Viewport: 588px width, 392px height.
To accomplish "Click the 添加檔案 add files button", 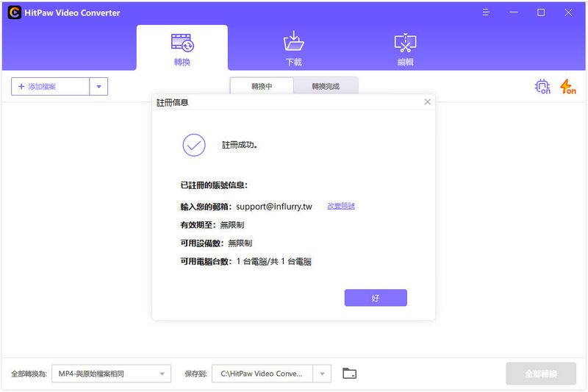I will (50, 87).
